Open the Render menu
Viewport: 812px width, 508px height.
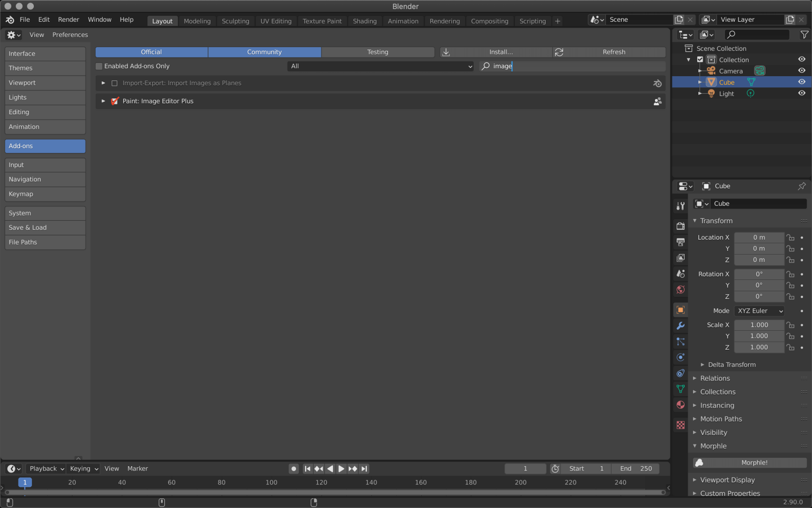[x=68, y=20]
